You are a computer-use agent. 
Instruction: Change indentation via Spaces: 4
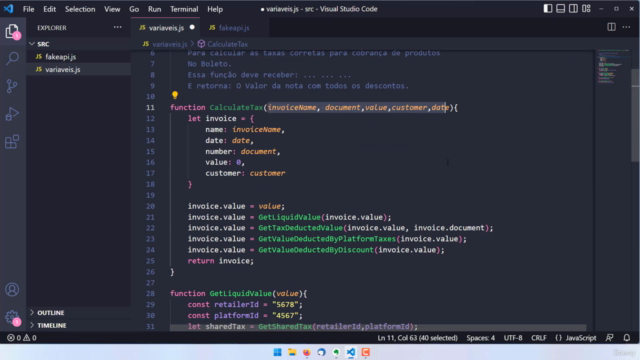[480, 338]
